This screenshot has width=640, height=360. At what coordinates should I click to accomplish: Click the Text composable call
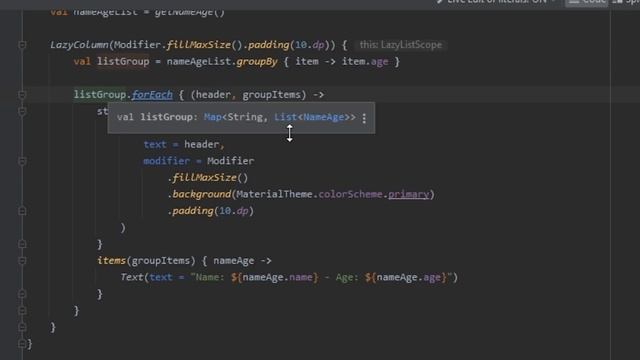132,278
